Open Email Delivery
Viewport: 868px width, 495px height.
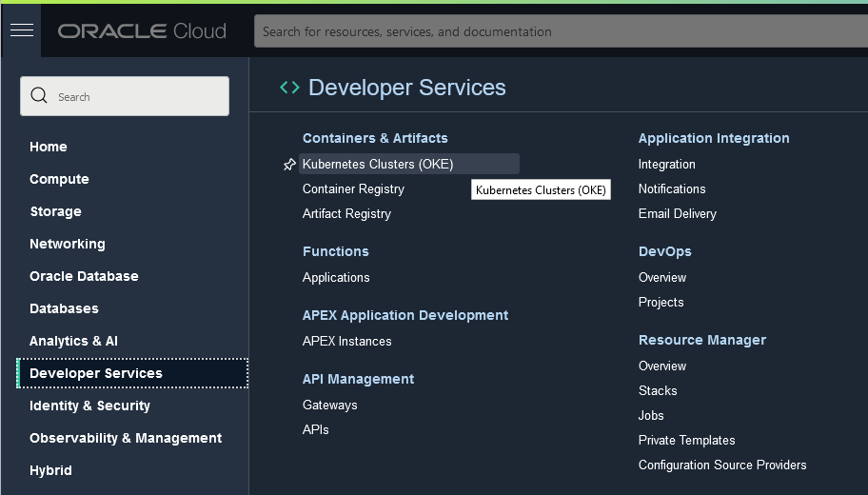click(x=677, y=214)
